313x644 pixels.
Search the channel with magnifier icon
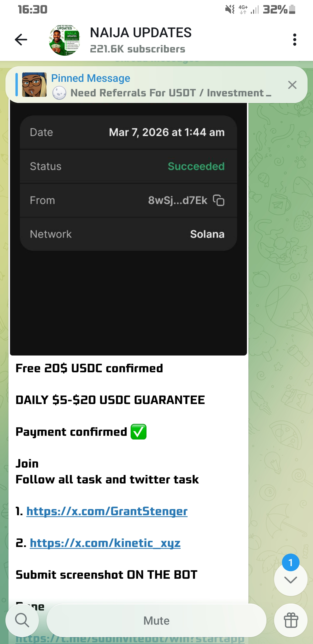click(22, 620)
